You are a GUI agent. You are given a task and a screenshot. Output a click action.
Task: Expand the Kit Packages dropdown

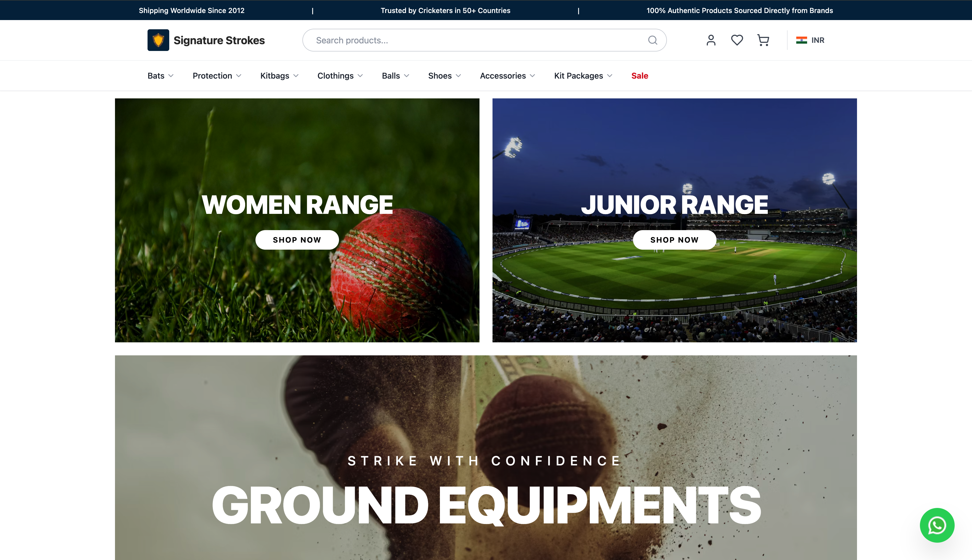click(x=583, y=76)
